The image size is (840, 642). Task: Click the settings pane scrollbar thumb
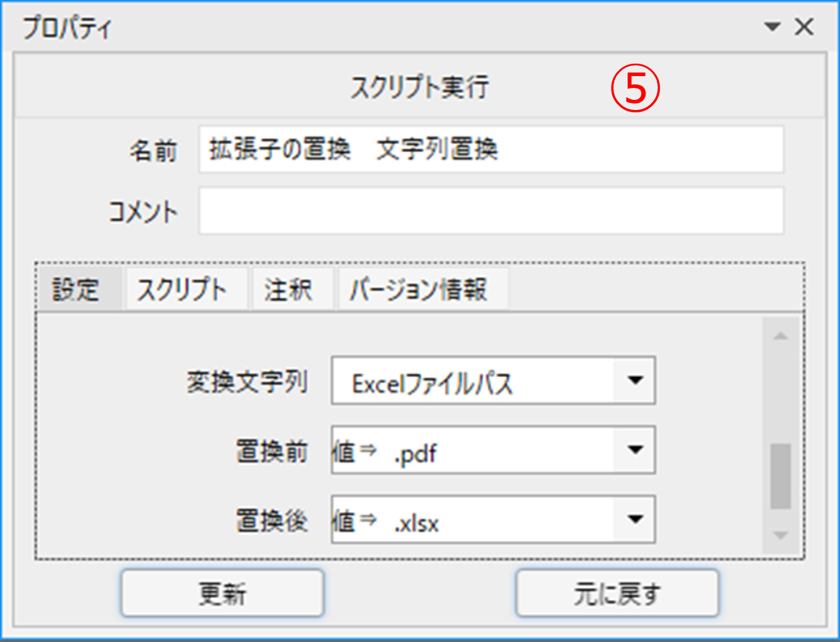tap(781, 476)
